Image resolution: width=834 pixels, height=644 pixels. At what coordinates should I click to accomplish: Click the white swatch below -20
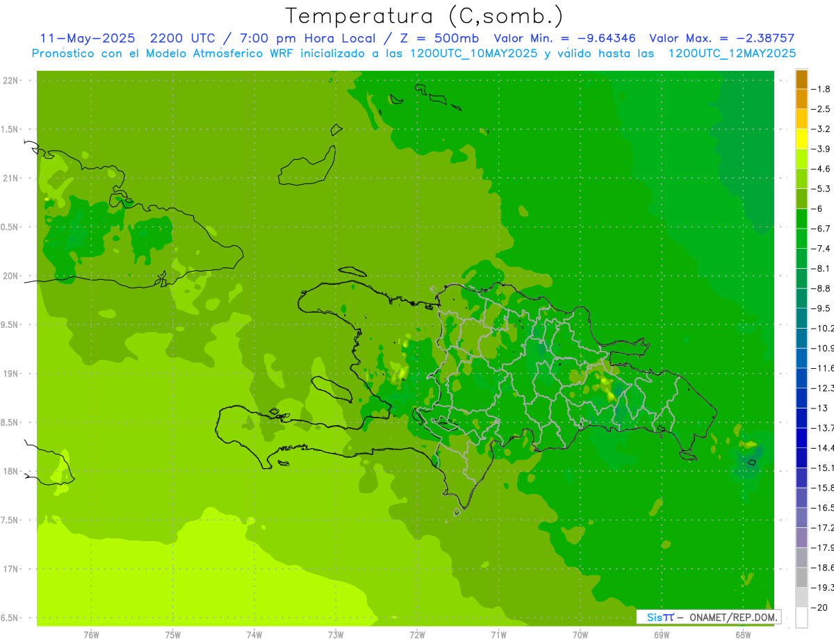click(x=801, y=617)
